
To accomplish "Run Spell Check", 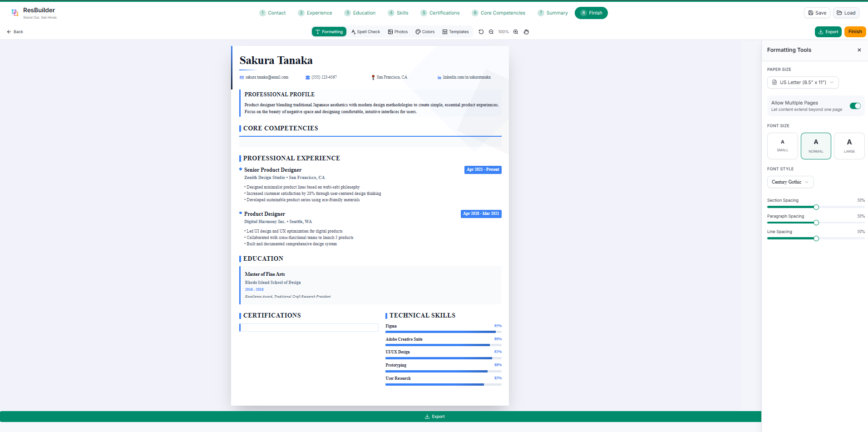I will tap(365, 32).
